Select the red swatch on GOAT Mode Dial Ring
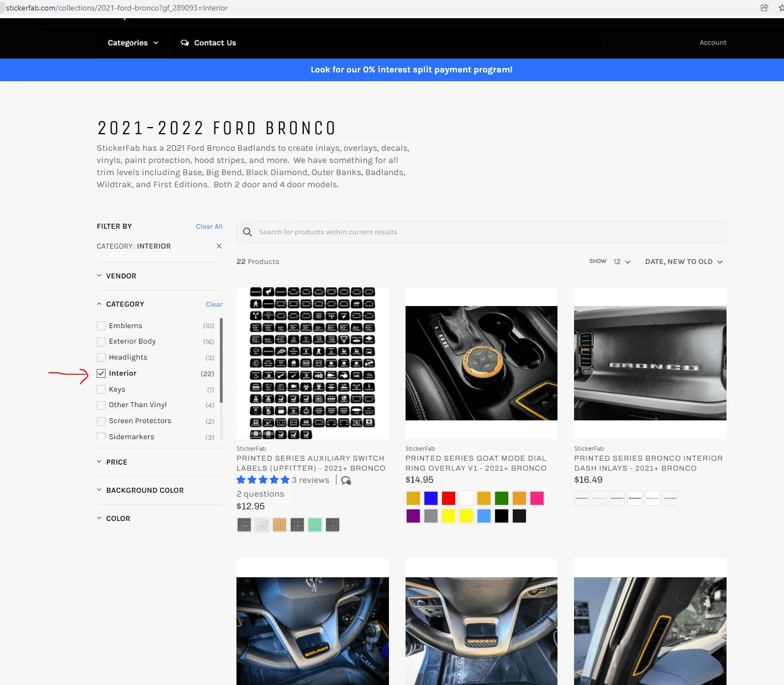The width and height of the screenshot is (784, 685). pos(449,498)
